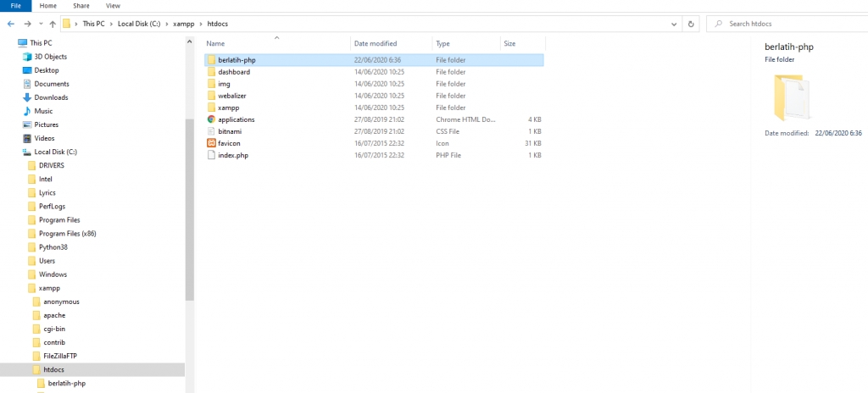The image size is (868, 393).
Task: Switch to the View ribbon tab
Action: point(112,5)
